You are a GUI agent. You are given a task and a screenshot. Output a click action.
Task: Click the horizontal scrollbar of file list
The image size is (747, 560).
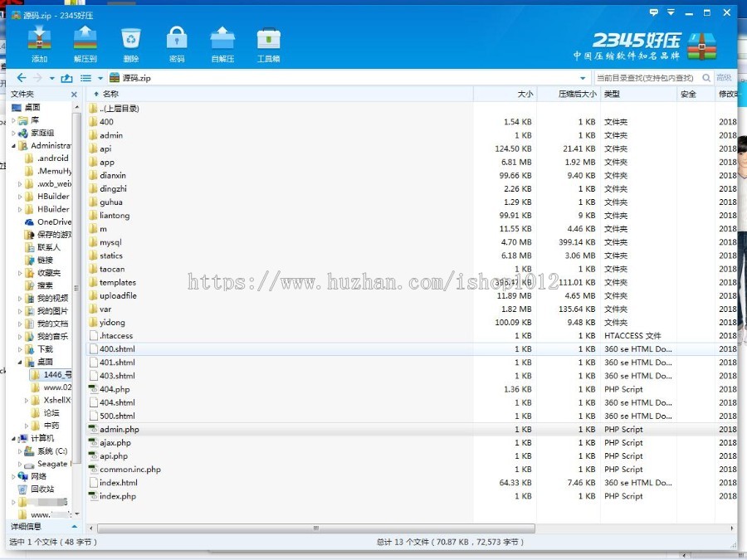pyautogui.click(x=316, y=528)
